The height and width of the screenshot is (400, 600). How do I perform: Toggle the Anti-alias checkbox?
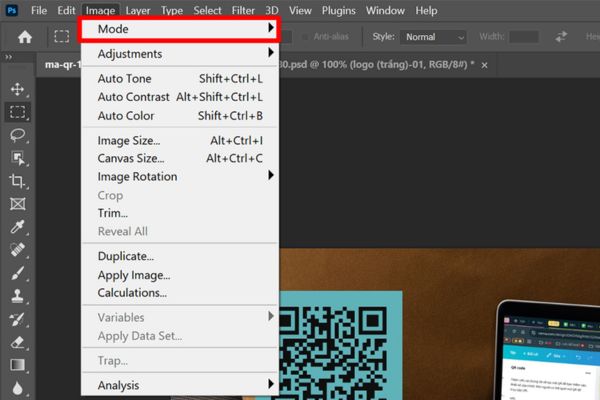click(305, 37)
